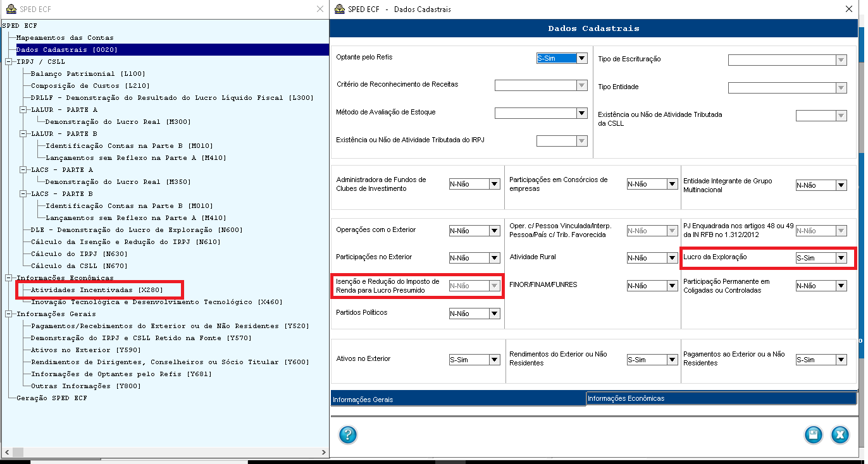This screenshot has height=464, width=868.
Task: Collapse the Informações Gerais tree node
Action: 8,314
